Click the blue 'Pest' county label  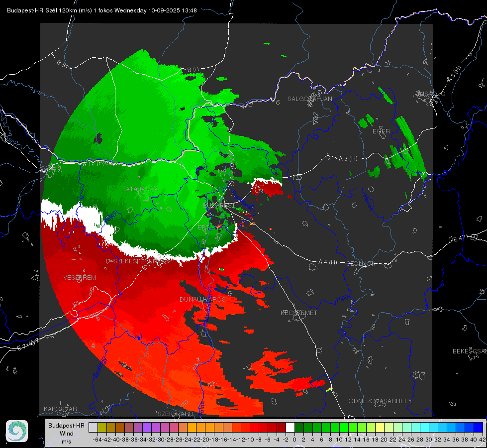pyautogui.click(x=343, y=300)
